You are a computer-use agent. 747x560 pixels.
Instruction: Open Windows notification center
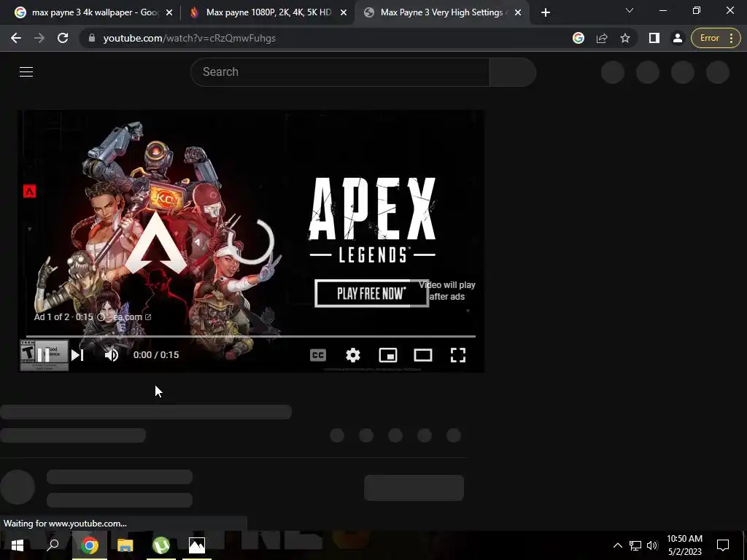(723, 545)
